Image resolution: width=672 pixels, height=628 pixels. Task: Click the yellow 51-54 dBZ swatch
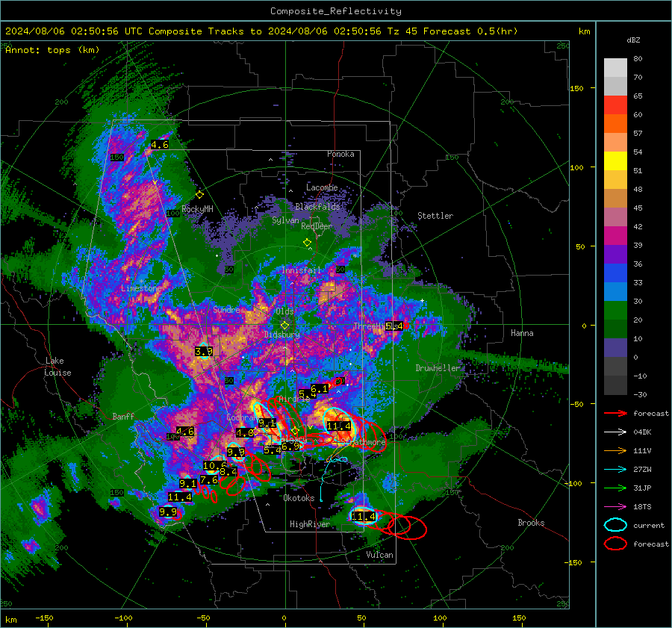tap(615, 161)
